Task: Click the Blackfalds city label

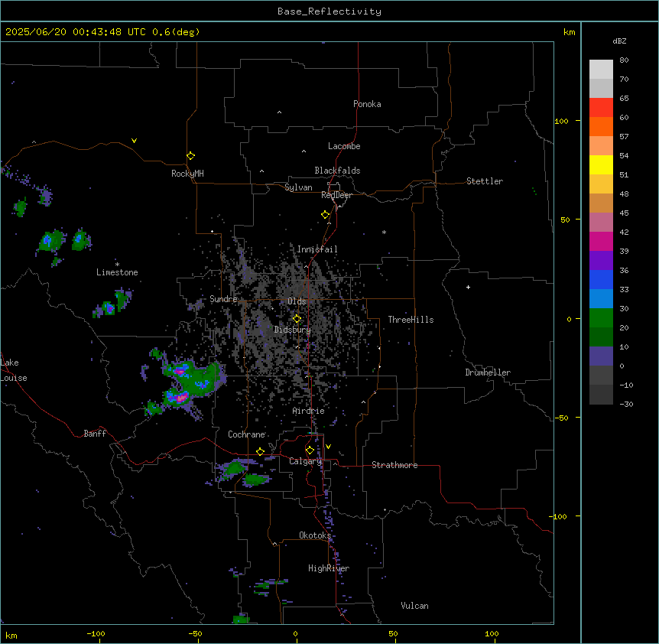Action: pyautogui.click(x=337, y=171)
